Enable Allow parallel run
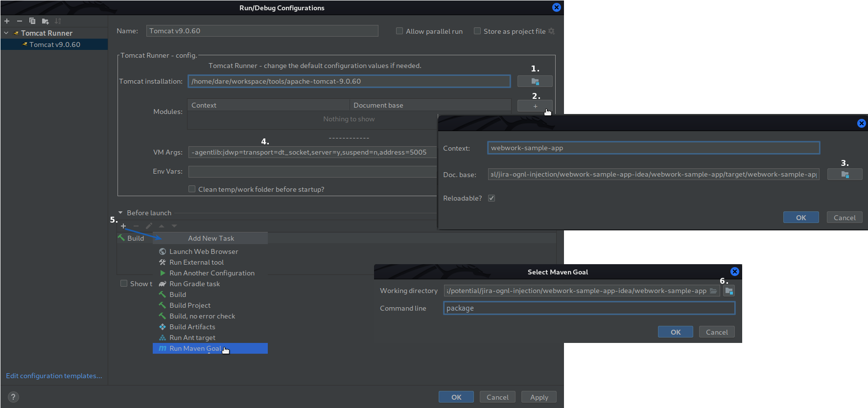 (x=399, y=31)
